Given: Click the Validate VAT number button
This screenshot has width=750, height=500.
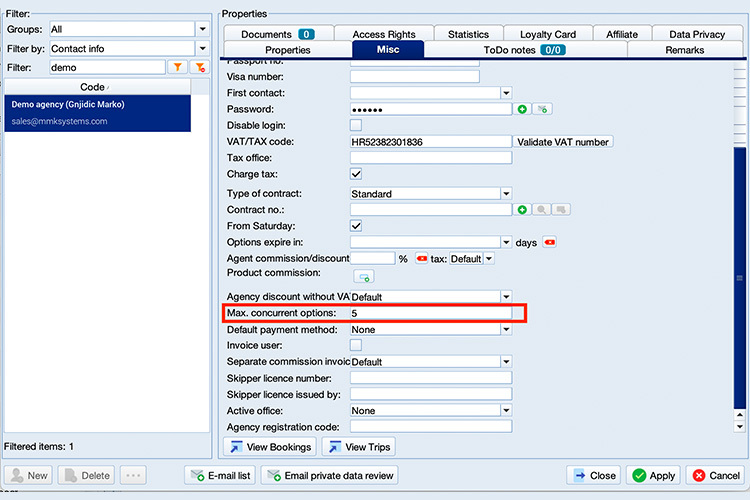Looking at the screenshot, I should [x=563, y=142].
